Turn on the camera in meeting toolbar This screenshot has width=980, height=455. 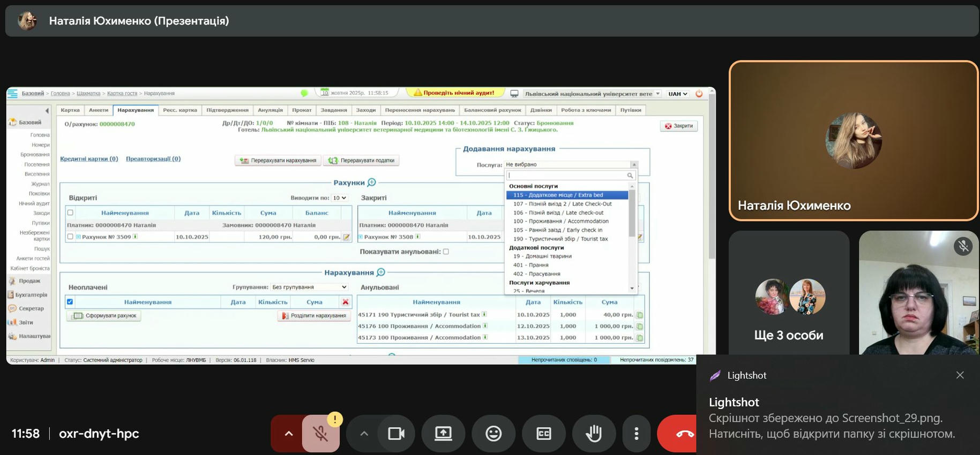(396, 434)
